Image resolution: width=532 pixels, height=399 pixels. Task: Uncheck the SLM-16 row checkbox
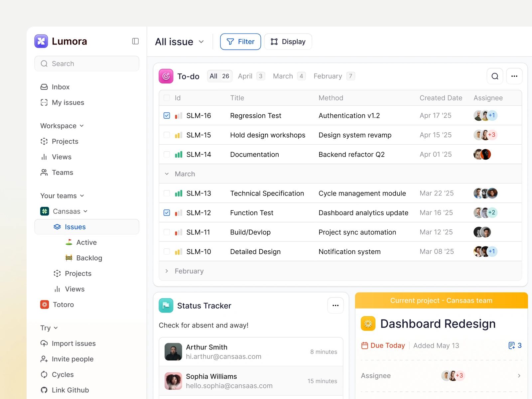(167, 116)
